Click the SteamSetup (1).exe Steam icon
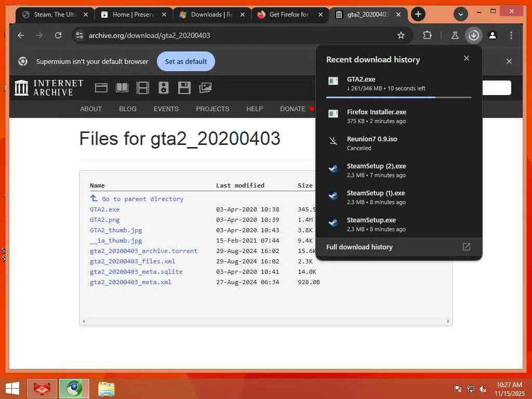This screenshot has width=532, height=399. click(x=333, y=195)
